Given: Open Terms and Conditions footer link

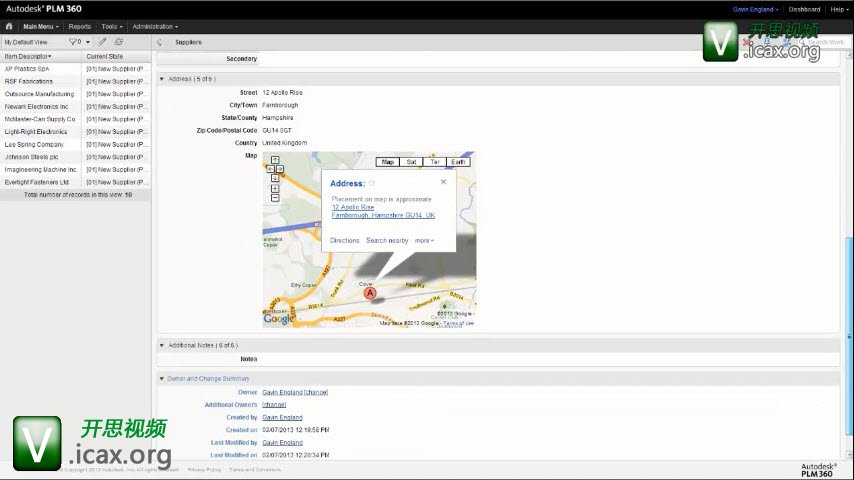Looking at the screenshot, I should (255, 470).
